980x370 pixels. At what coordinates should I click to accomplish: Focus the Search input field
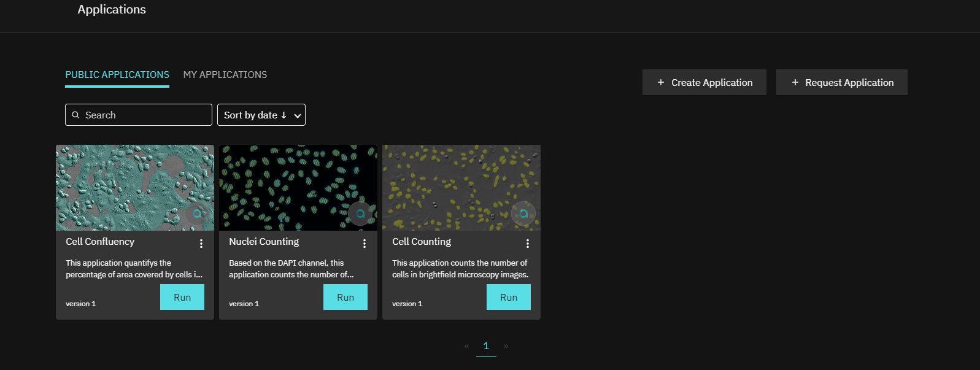click(139, 115)
